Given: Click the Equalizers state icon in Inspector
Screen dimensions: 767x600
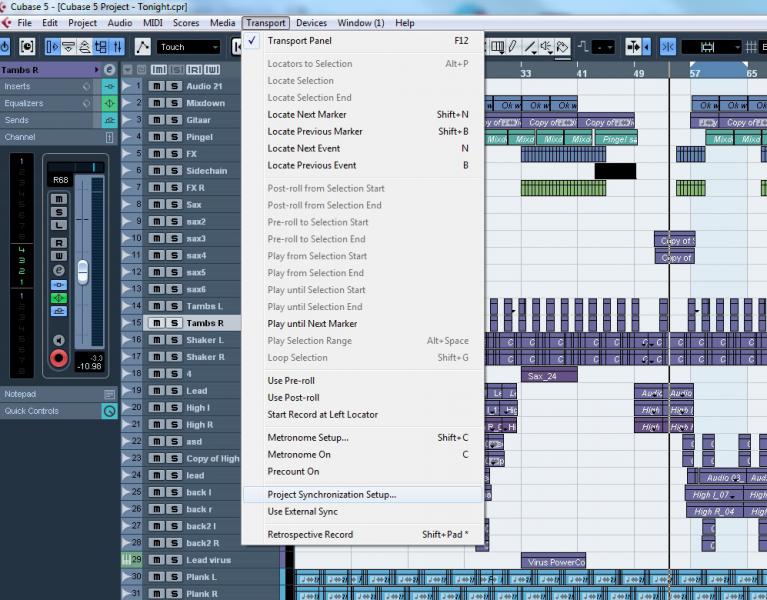Looking at the screenshot, I should coord(110,103).
